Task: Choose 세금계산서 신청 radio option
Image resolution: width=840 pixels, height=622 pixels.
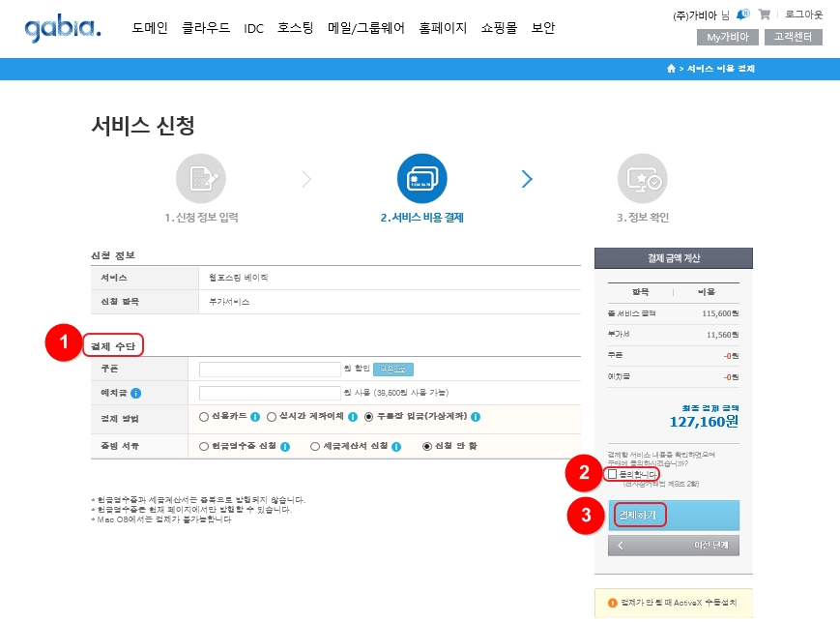Action: [x=315, y=447]
